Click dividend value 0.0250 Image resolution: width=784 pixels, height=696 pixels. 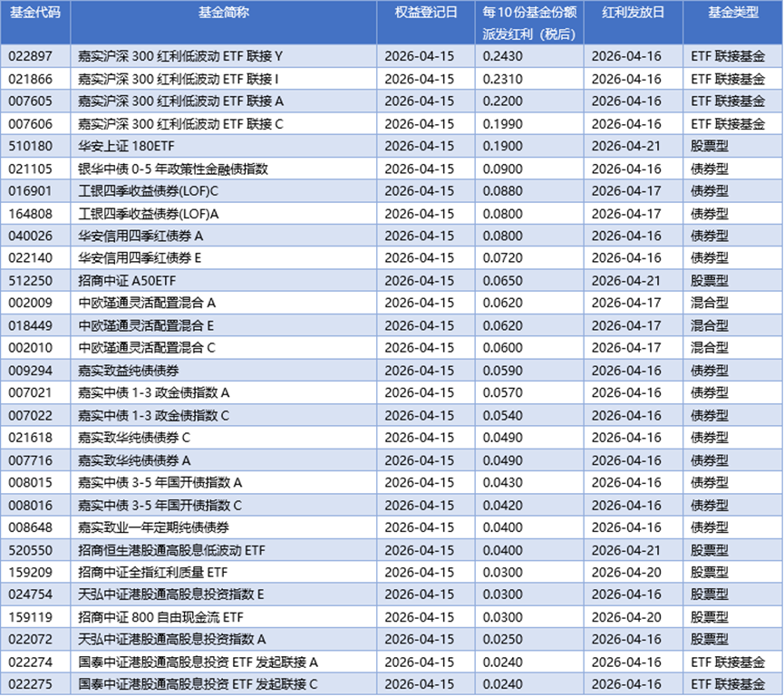click(502, 640)
